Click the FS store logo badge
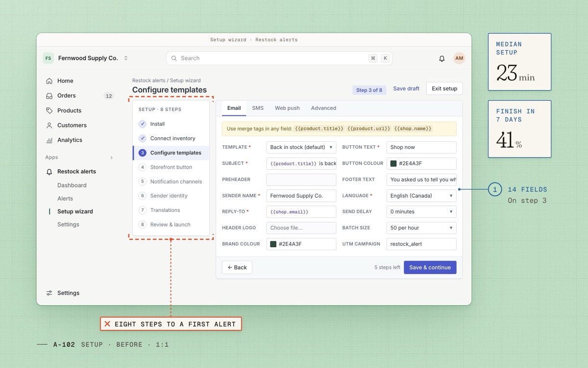Screen dimensions: 588x368 [x=48, y=58]
